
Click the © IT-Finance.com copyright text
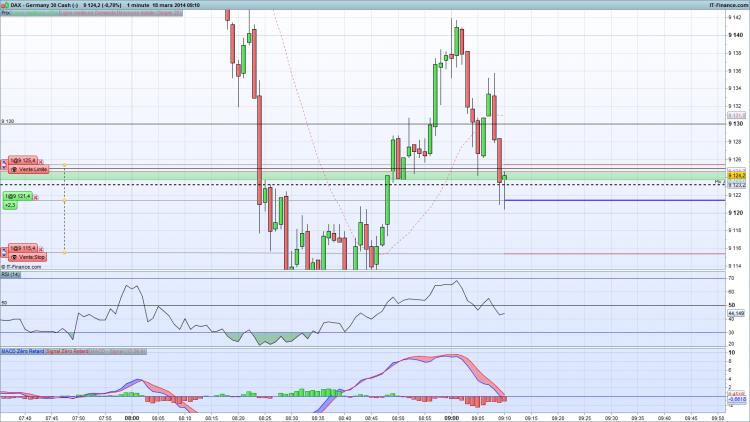point(21,267)
